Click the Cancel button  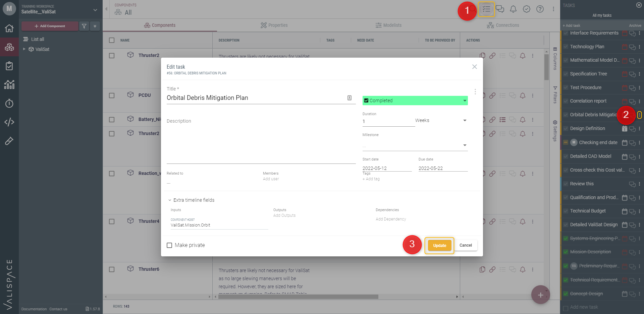[466, 245]
